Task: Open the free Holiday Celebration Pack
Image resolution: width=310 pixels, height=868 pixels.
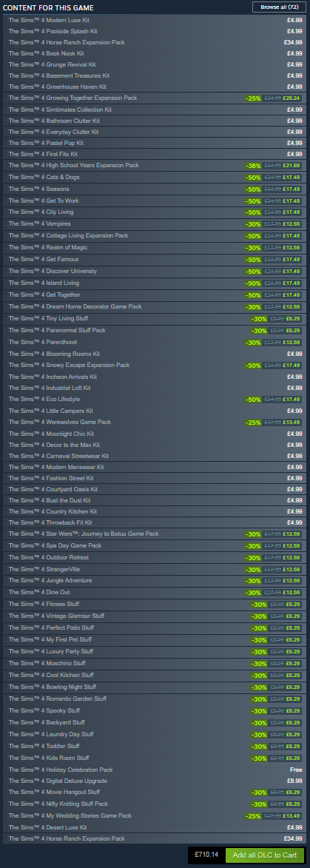Action: 155,770
